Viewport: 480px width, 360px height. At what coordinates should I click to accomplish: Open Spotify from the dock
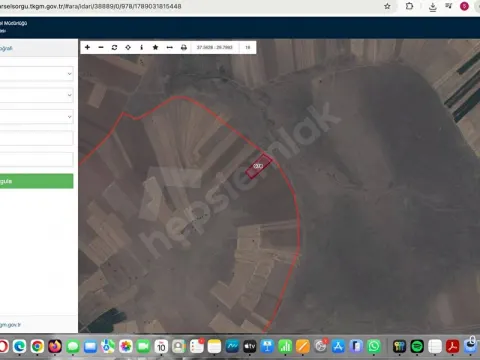pos(417,347)
